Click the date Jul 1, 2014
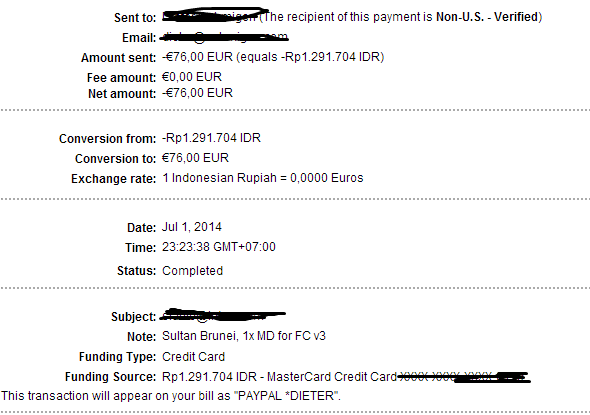The width and height of the screenshot is (590, 415). click(192, 227)
